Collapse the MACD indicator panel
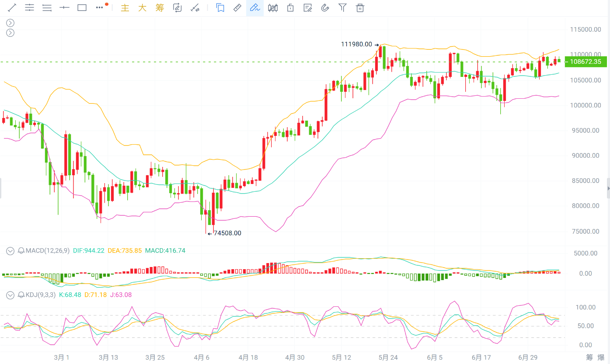 point(10,251)
